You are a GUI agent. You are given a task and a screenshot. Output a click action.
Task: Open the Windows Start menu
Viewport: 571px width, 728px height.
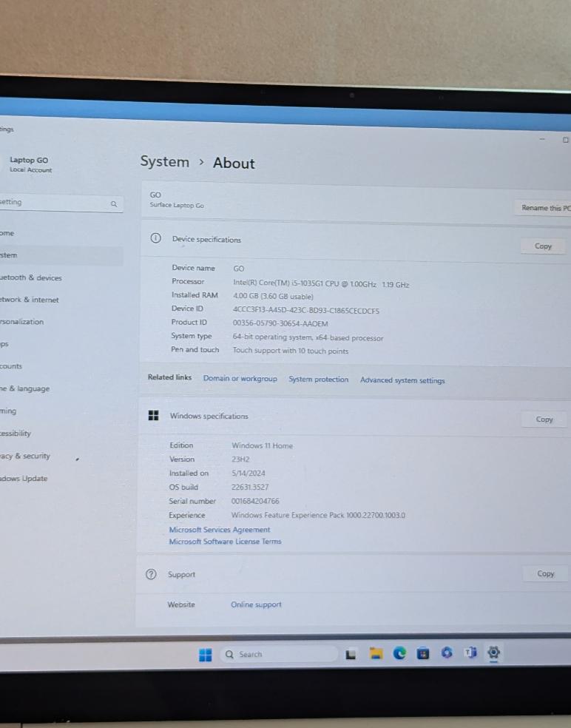[205, 655]
